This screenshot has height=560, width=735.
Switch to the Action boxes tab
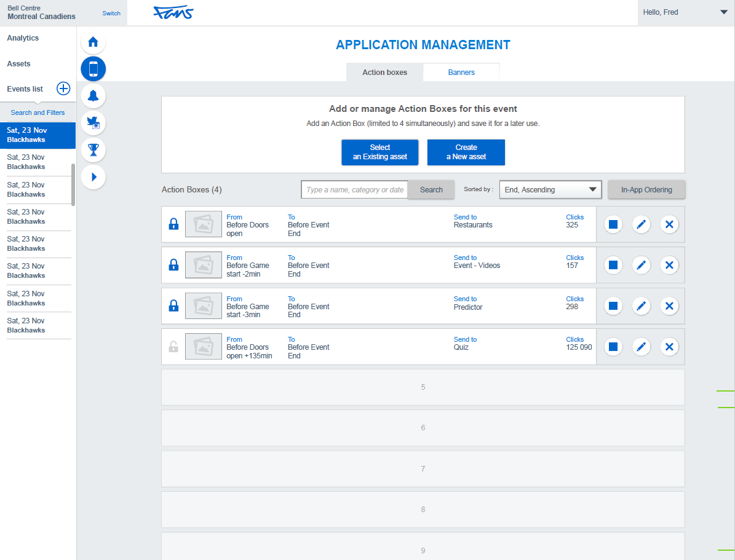coord(384,72)
